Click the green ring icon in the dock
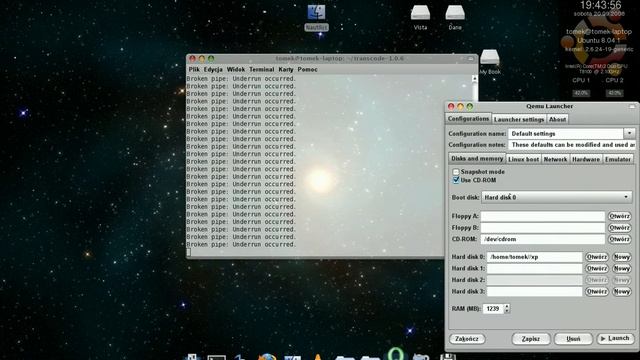 pyautogui.click(x=395, y=353)
